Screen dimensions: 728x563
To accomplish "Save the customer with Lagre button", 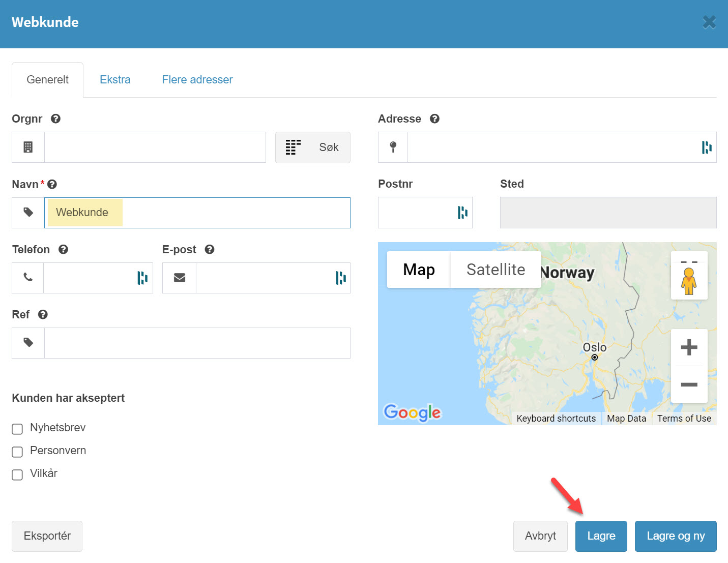I will 601,536.
